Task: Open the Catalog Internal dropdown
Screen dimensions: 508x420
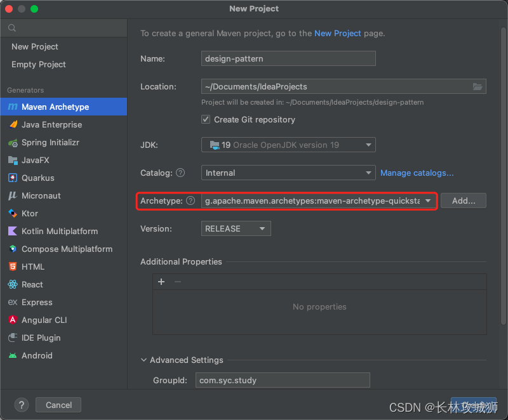Action: click(288, 173)
